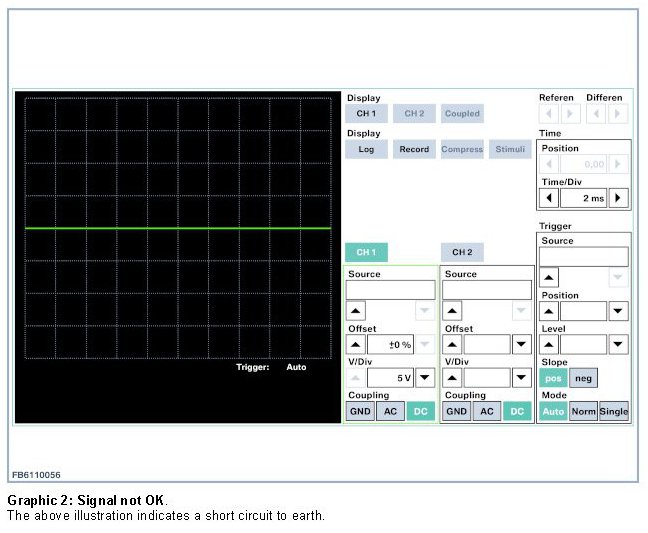648x533 pixels.
Task: Click the Time/Div decrease left arrow
Action: 549,198
